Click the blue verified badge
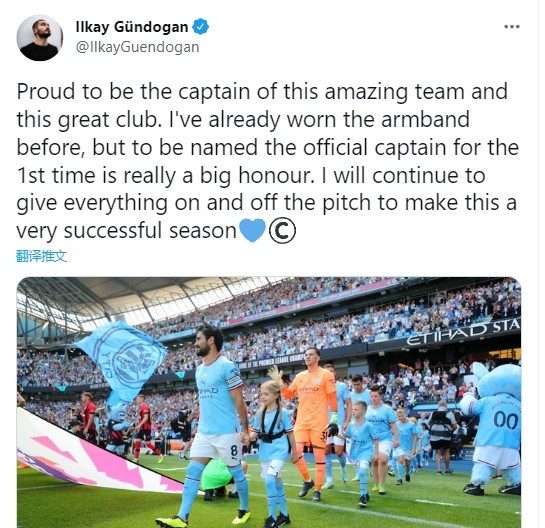 [x=201, y=27]
